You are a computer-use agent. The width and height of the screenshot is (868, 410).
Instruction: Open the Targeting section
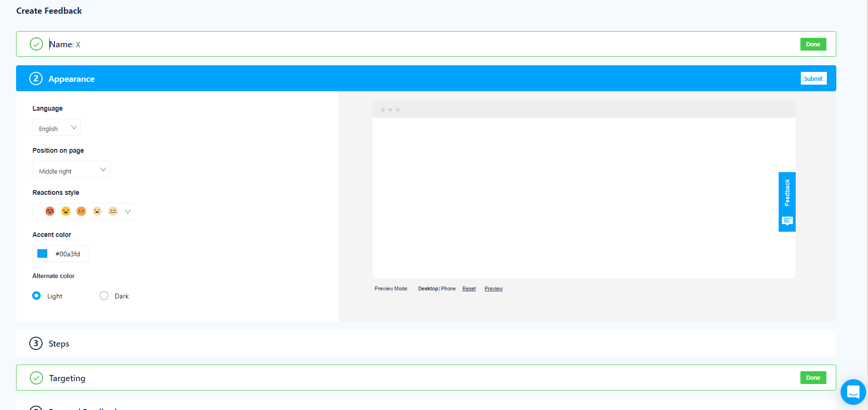pyautogui.click(x=67, y=378)
